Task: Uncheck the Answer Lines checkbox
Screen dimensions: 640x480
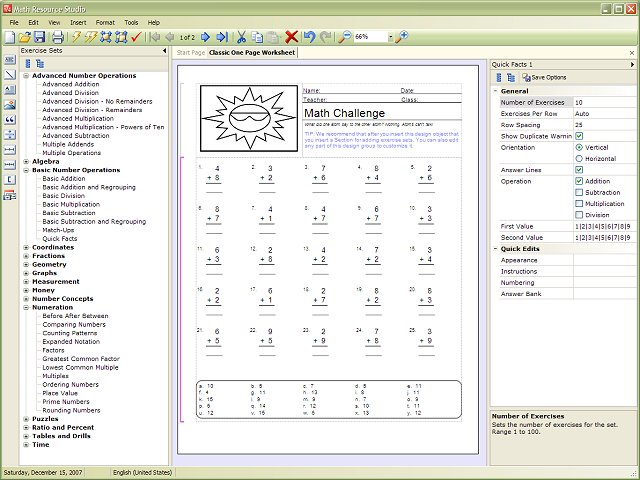Action: click(579, 170)
